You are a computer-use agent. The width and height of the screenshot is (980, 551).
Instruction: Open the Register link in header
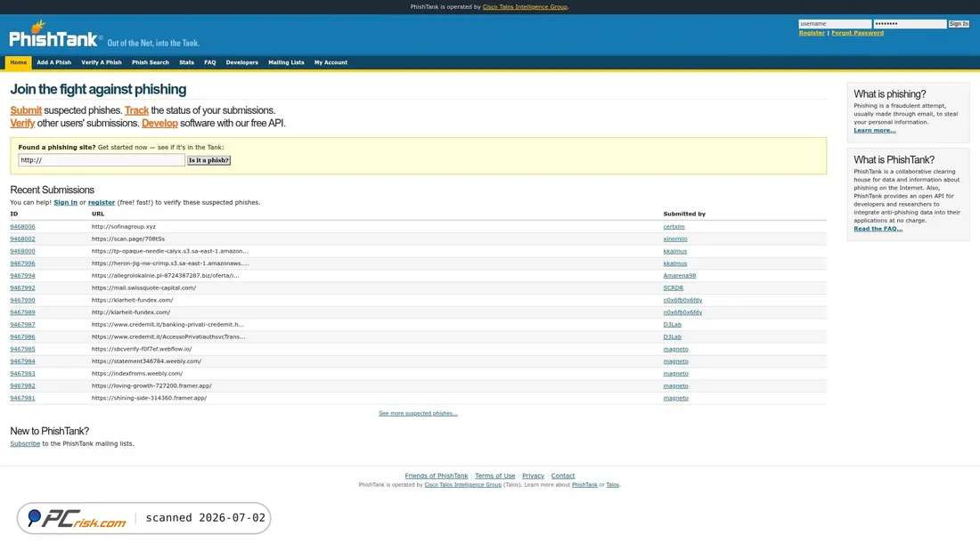[x=812, y=33]
